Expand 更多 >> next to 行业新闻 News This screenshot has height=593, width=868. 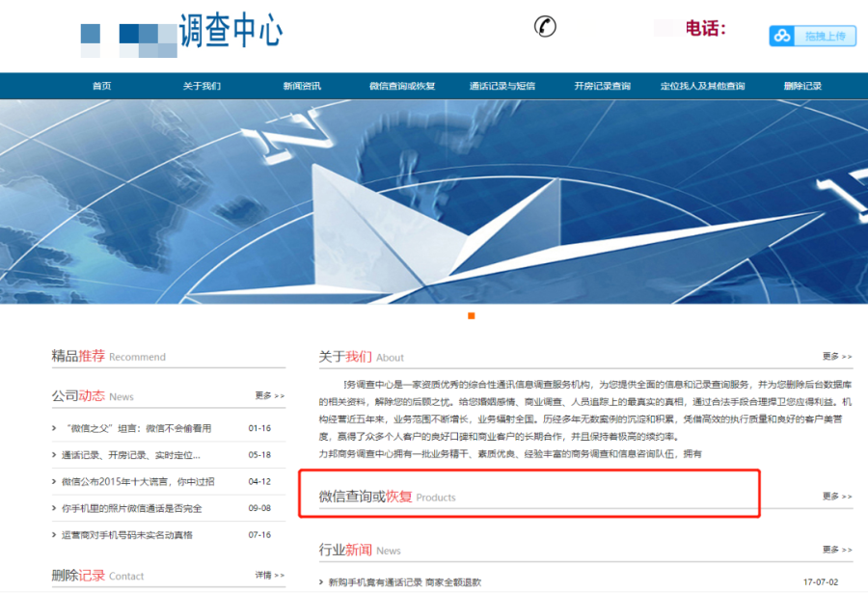837,549
